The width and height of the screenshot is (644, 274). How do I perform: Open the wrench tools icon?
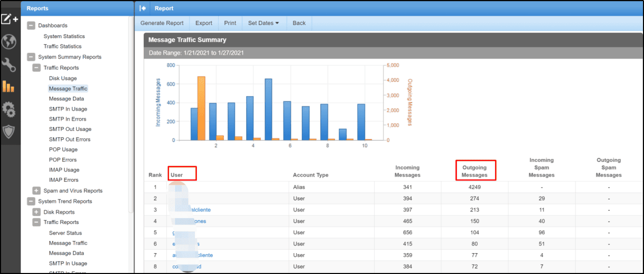pos(9,65)
